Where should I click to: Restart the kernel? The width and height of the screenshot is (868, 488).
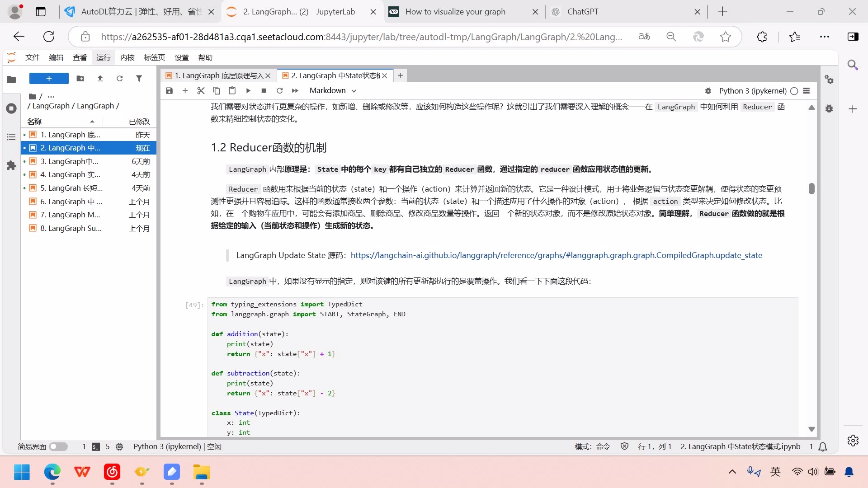tap(280, 90)
